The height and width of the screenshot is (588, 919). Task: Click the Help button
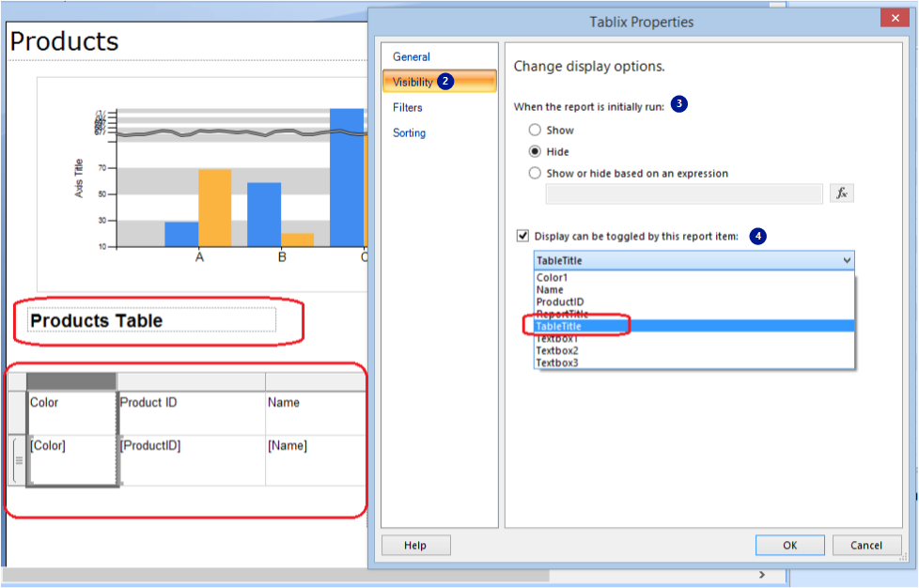coord(415,545)
